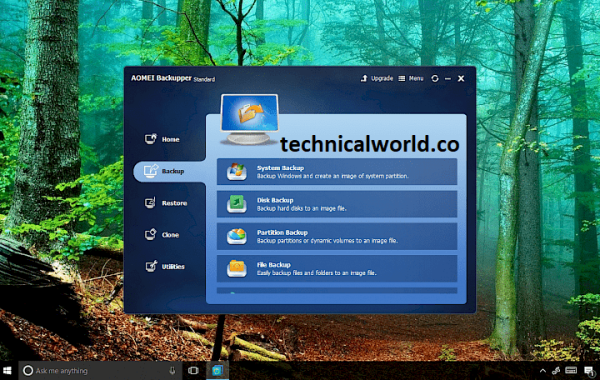Screen dimensions: 600x380
Task: Click the monitor backup illustration
Action: [249, 119]
